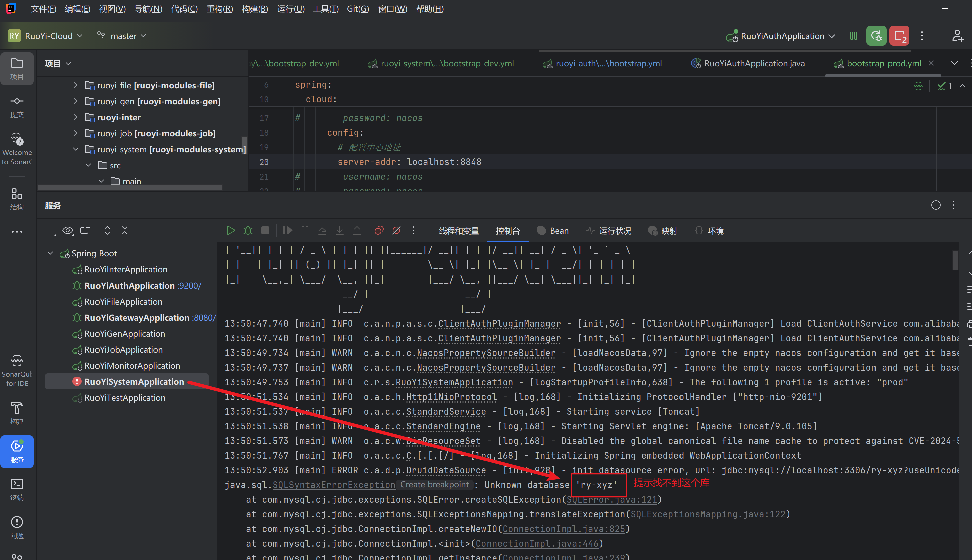This screenshot has width=972, height=560.
Task: Collapse the ruoyi-system module tree node
Action: [x=76, y=149]
